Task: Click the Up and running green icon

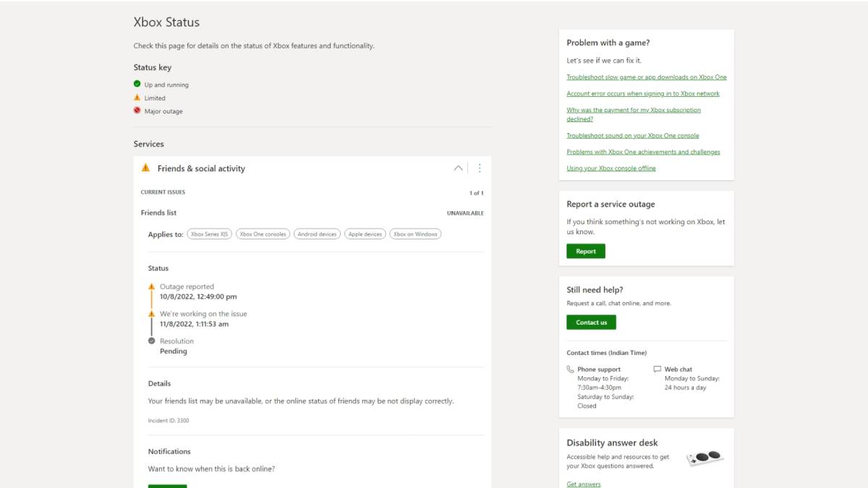Action: [137, 84]
